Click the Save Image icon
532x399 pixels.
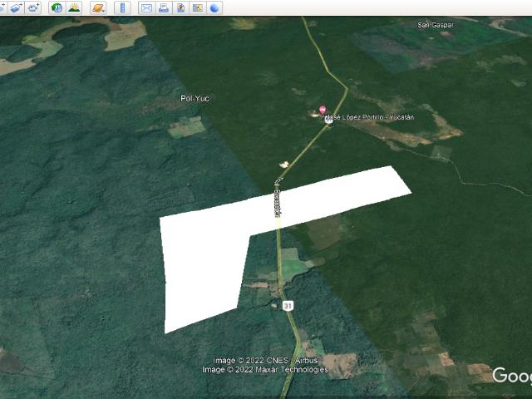pyautogui.click(x=180, y=7)
